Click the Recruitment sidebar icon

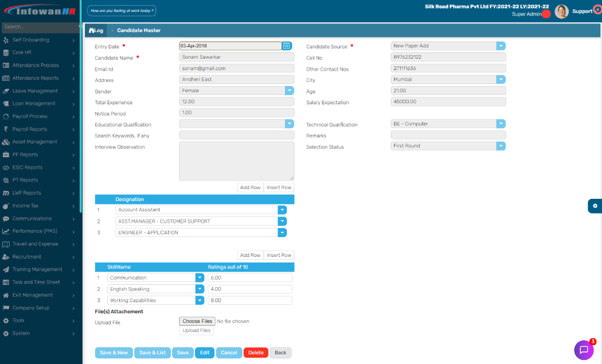(6, 257)
